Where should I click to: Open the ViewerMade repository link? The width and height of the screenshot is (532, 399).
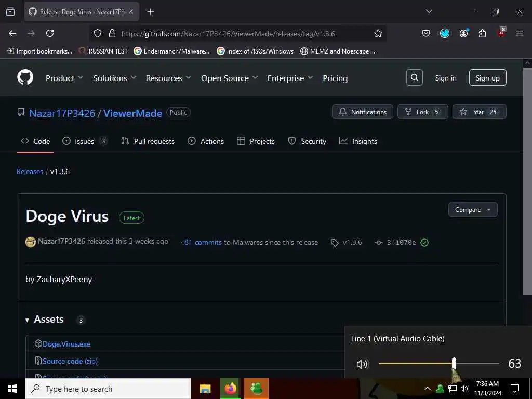tap(132, 113)
